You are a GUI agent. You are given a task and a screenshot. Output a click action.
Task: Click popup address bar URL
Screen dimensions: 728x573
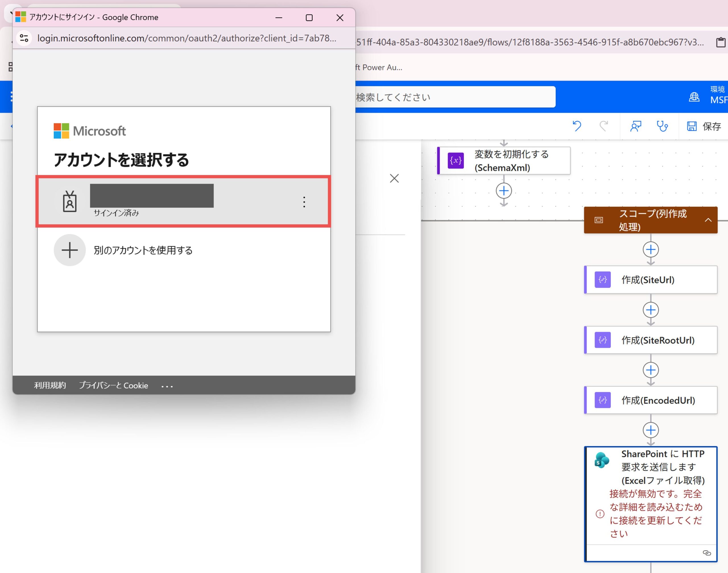pos(187,38)
